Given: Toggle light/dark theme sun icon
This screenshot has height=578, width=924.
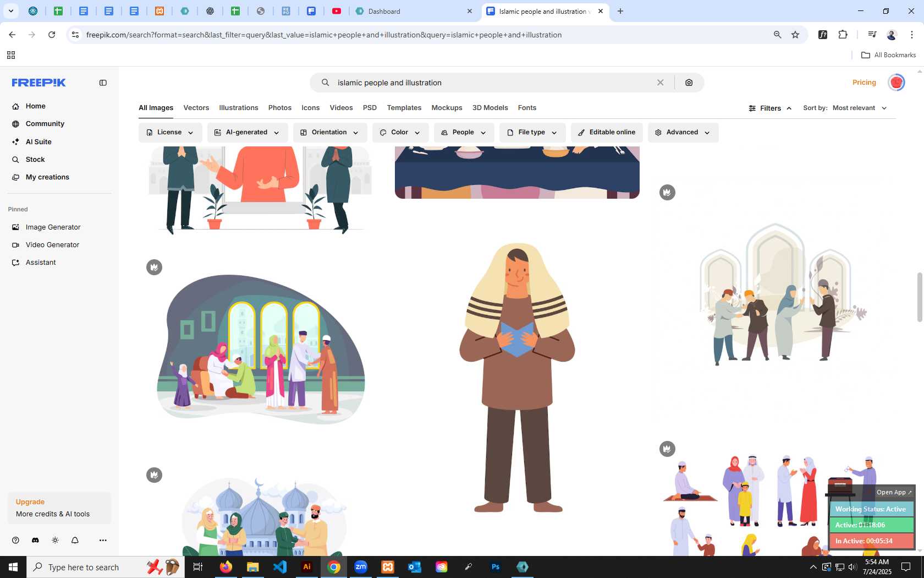Looking at the screenshot, I should pos(55,541).
